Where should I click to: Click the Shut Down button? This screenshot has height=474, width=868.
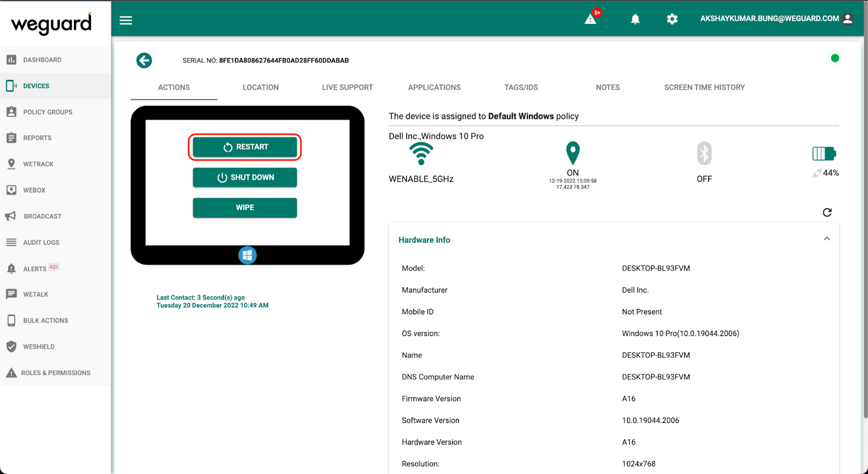click(x=245, y=178)
